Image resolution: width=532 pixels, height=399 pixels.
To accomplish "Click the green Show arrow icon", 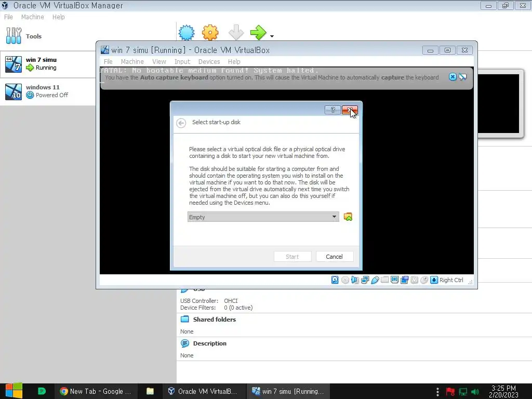I will pyautogui.click(x=258, y=33).
